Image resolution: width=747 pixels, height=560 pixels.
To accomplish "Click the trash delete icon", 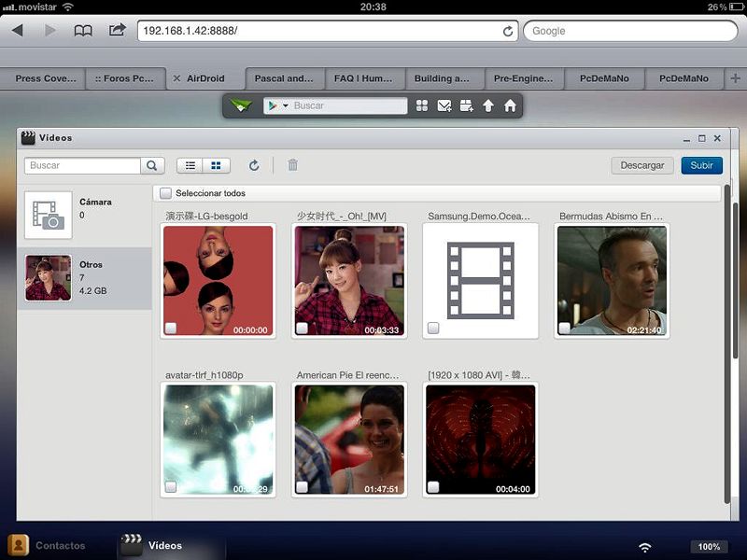I will pos(292,165).
